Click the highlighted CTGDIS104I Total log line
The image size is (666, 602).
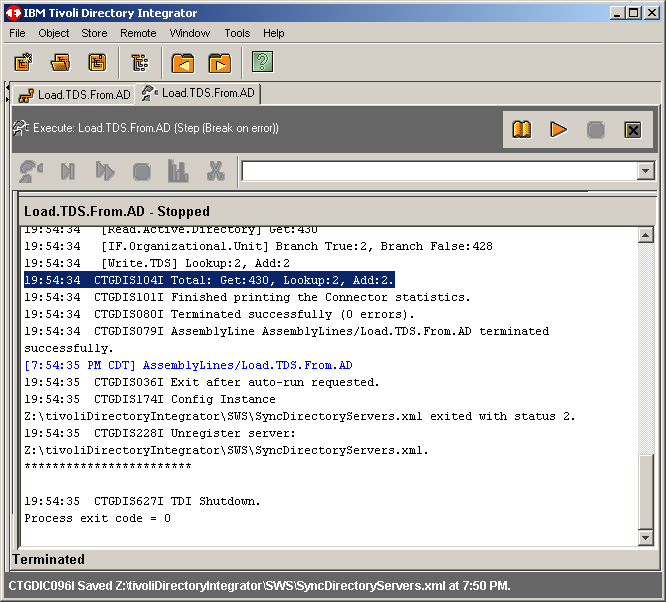pyautogui.click(x=209, y=280)
